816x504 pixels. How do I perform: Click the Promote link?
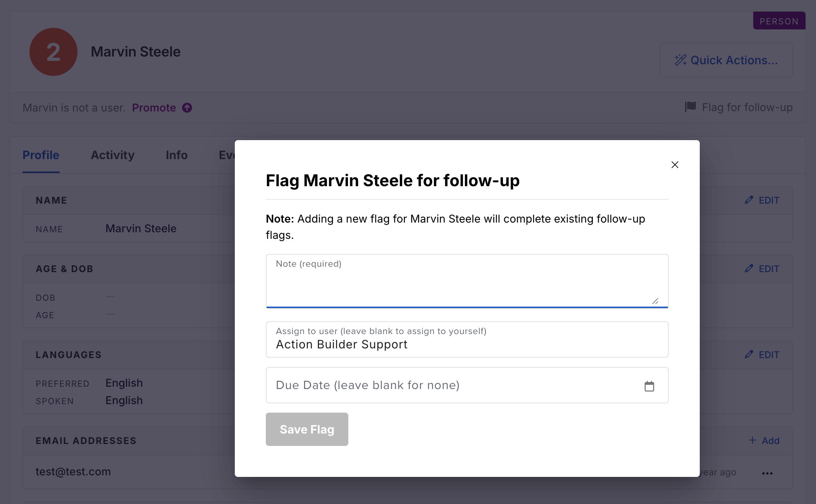(154, 108)
